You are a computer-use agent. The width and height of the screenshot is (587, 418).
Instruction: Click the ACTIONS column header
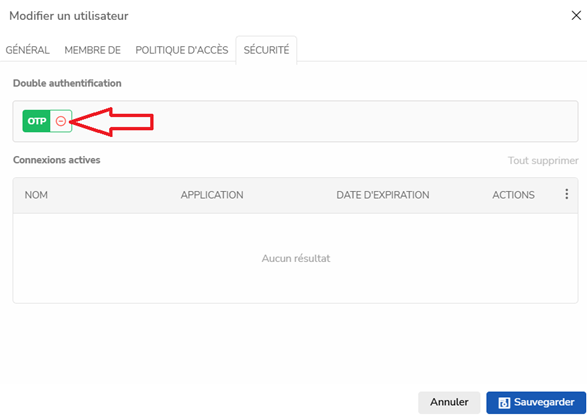click(513, 195)
